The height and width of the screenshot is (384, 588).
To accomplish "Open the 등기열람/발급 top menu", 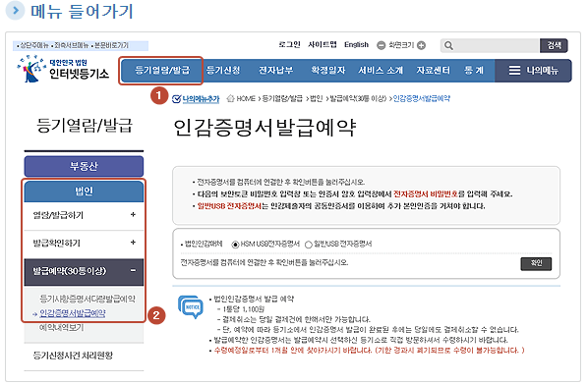I will tap(162, 71).
